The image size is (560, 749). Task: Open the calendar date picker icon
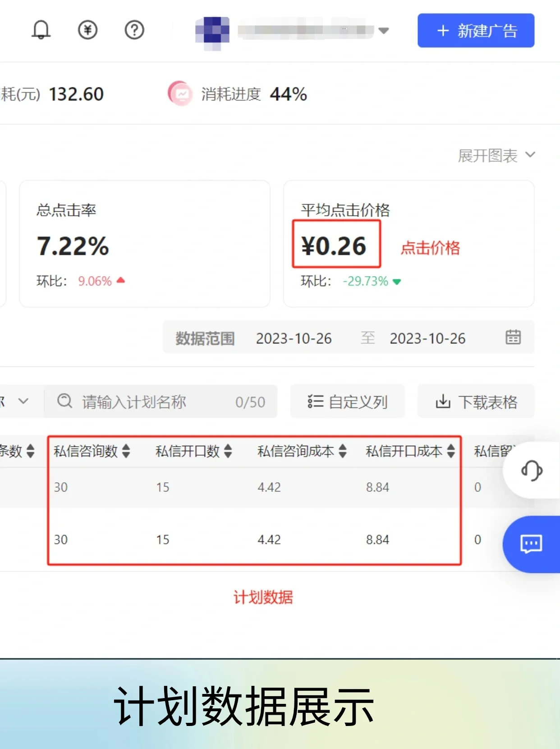(x=513, y=338)
